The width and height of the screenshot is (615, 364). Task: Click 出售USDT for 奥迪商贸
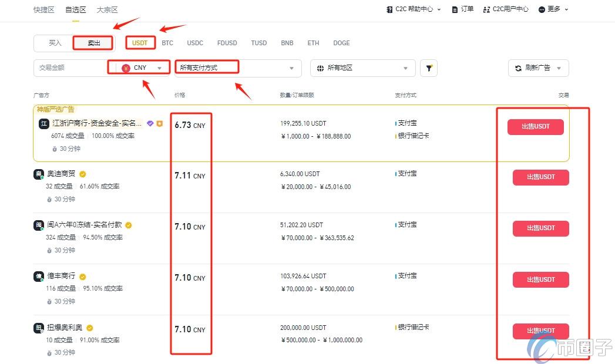click(x=540, y=177)
